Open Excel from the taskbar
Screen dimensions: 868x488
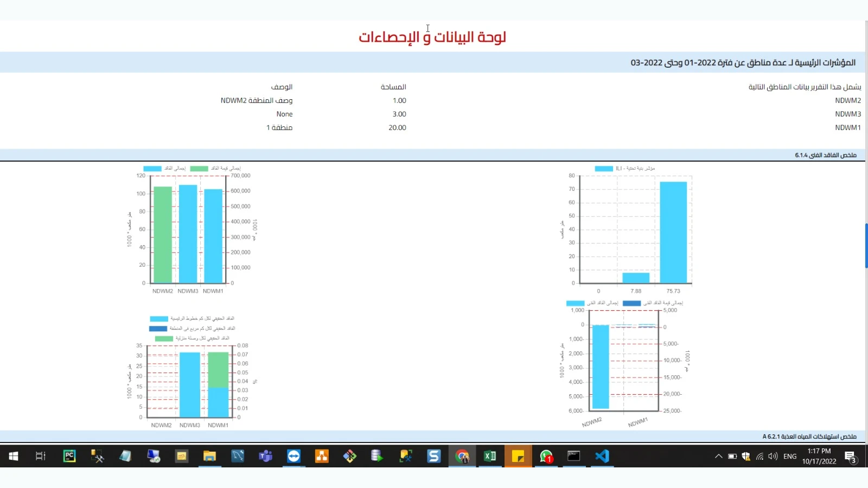click(x=490, y=456)
